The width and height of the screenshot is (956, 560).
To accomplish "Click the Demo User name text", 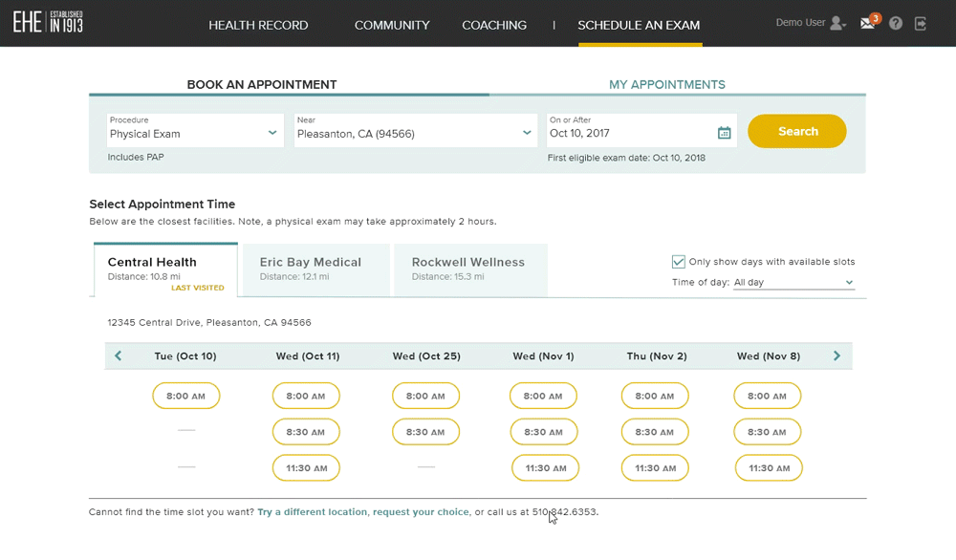I will point(800,23).
